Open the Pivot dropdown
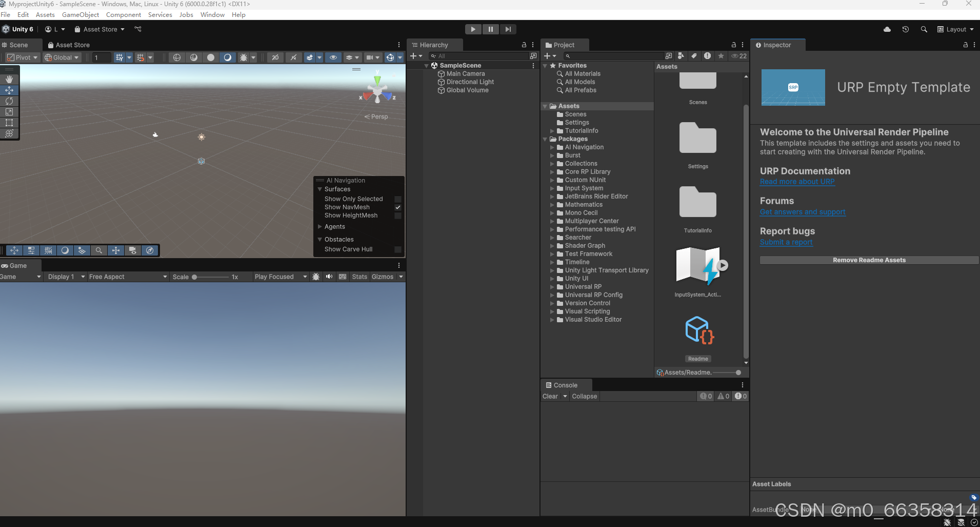Image resolution: width=980 pixels, height=527 pixels. coord(22,57)
